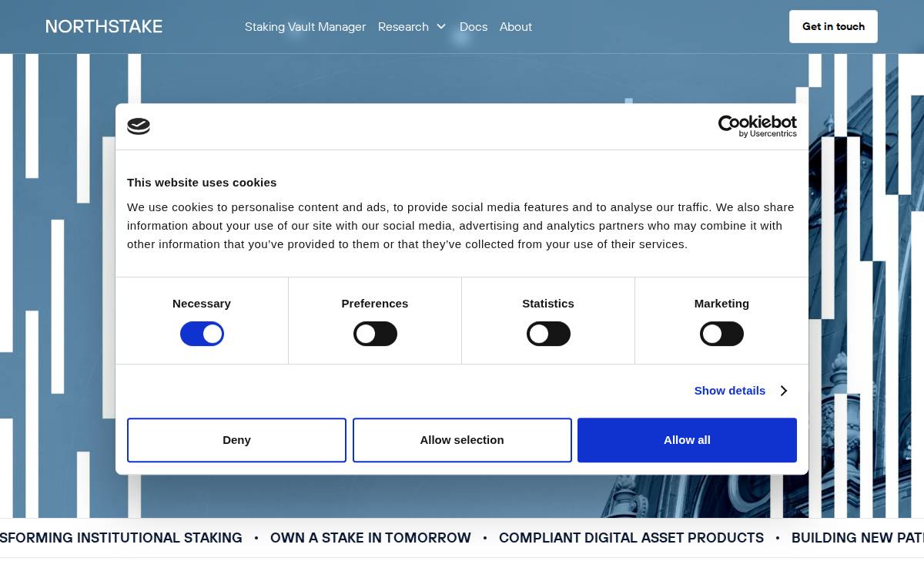
Task: Click Allow all cookies button
Action: (687, 440)
